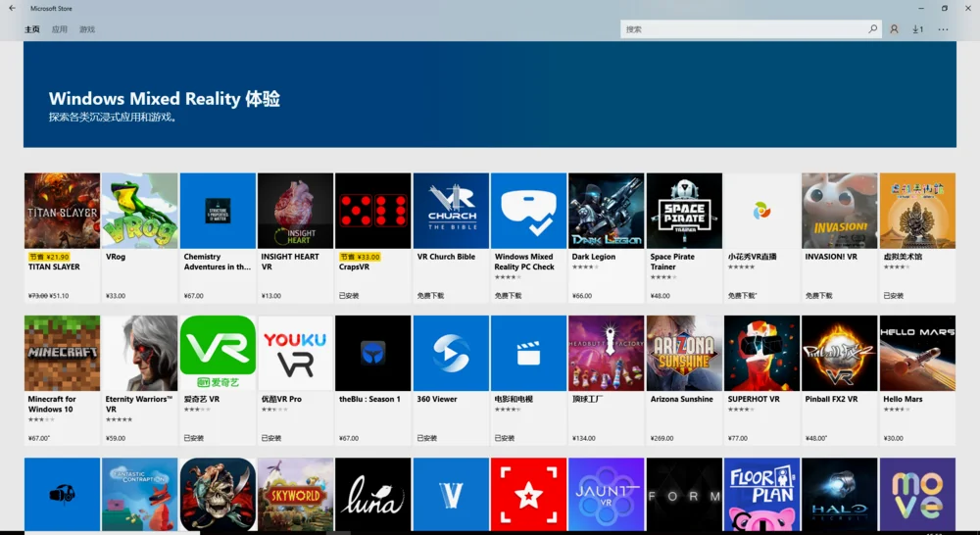The image size is (980, 535).
Task: Click ¥33.00 sale badge on CrapsVR
Action: 360,257
